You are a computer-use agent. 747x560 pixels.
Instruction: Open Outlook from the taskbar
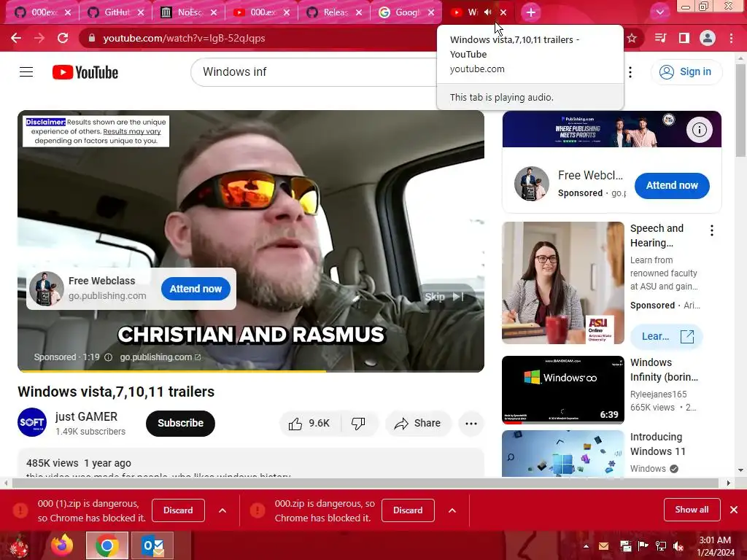click(152, 545)
